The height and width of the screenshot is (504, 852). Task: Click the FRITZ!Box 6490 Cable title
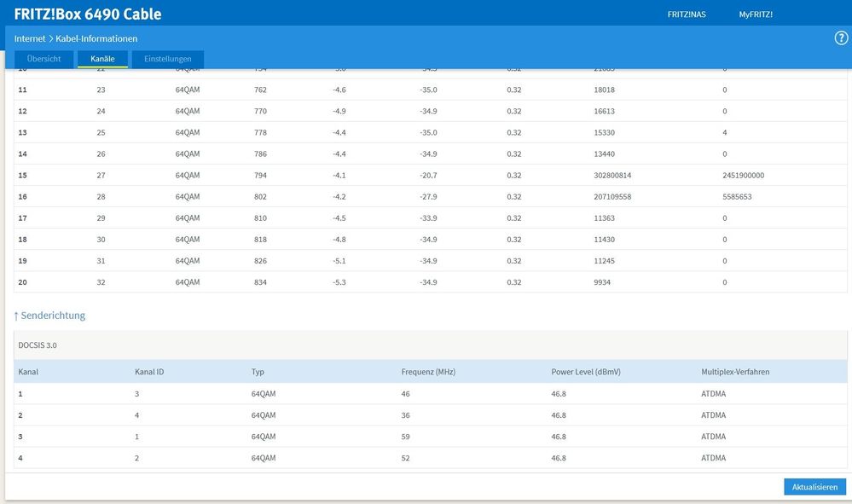pyautogui.click(x=88, y=14)
